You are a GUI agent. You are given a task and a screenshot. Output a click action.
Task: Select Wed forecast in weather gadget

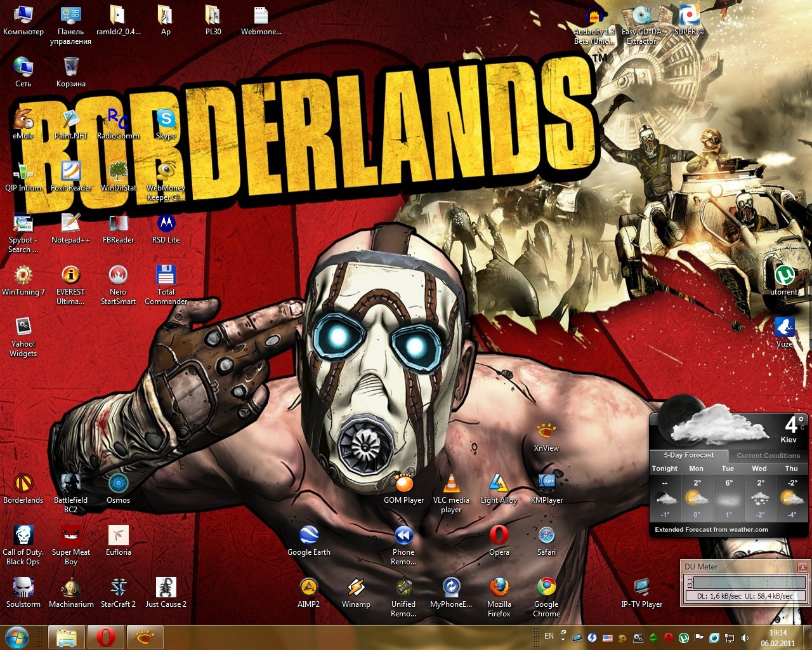click(x=759, y=493)
